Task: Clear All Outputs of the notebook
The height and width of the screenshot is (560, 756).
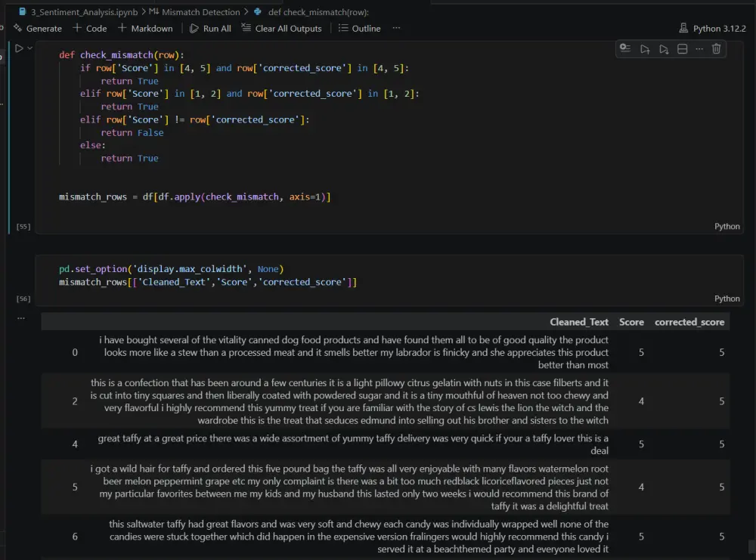Action: pyautogui.click(x=281, y=29)
